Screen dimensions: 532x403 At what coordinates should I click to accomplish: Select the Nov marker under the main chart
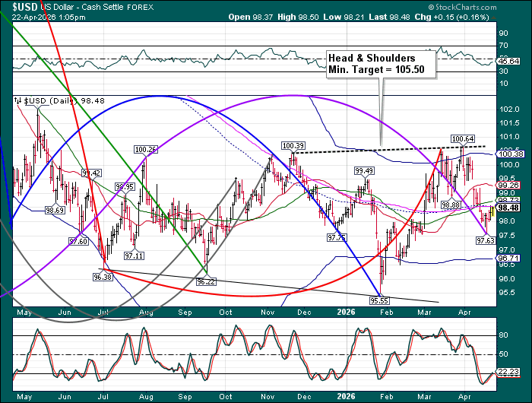coord(266,311)
